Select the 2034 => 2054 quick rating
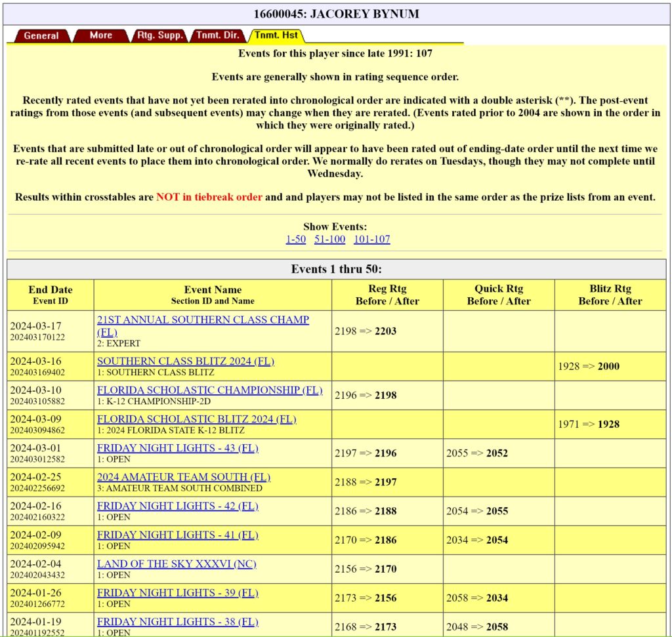The width and height of the screenshot is (672, 637). pos(477,540)
